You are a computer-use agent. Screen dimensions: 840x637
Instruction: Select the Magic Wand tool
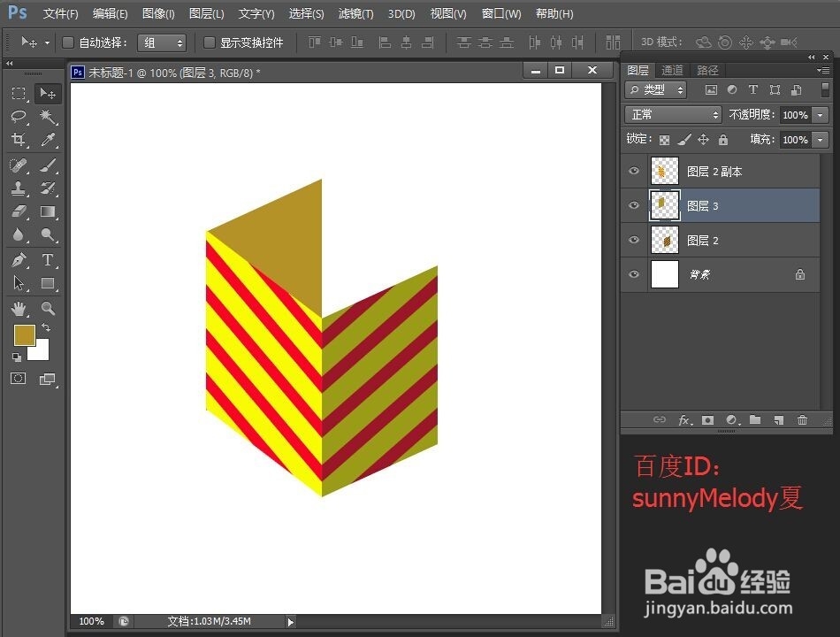(x=48, y=117)
